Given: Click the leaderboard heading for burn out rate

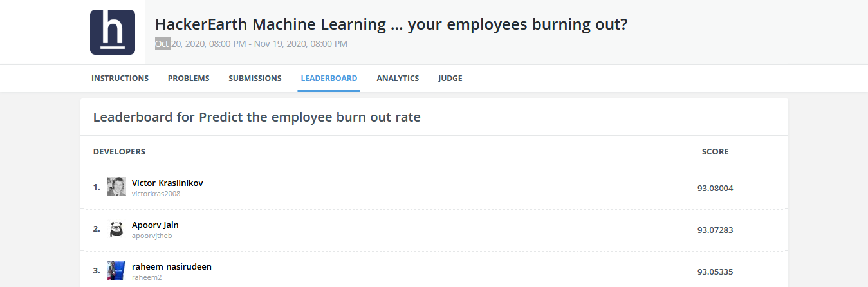Looking at the screenshot, I should tap(257, 118).
